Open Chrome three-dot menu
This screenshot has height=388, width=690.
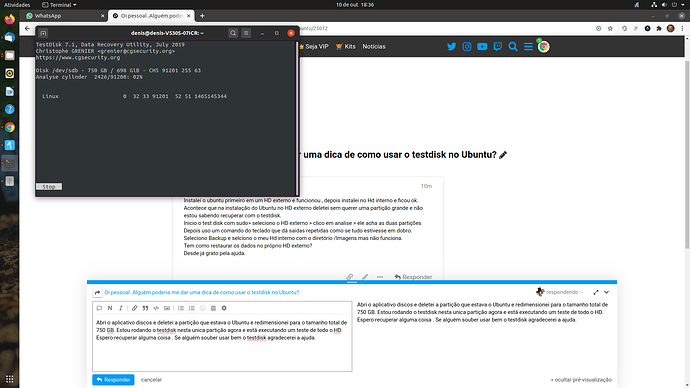pyautogui.click(x=682, y=29)
